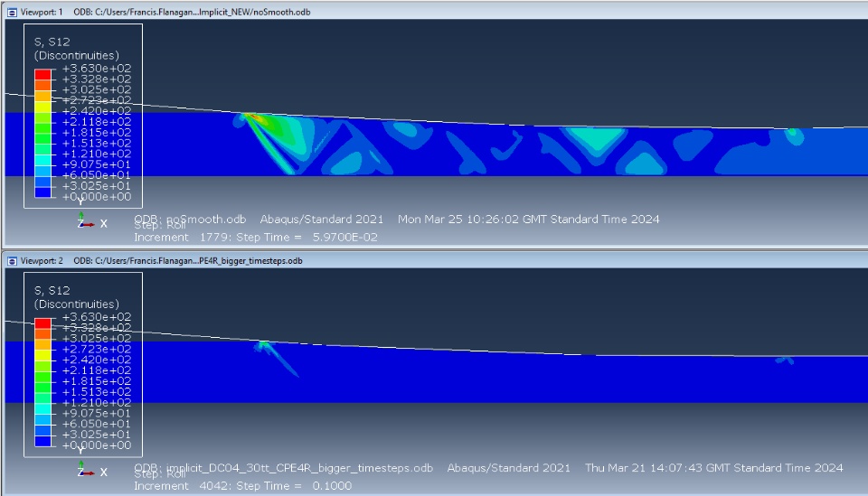Image resolution: width=868 pixels, height=496 pixels.
Task: Click the red legend swatch in Viewport 2
Action: [42, 323]
